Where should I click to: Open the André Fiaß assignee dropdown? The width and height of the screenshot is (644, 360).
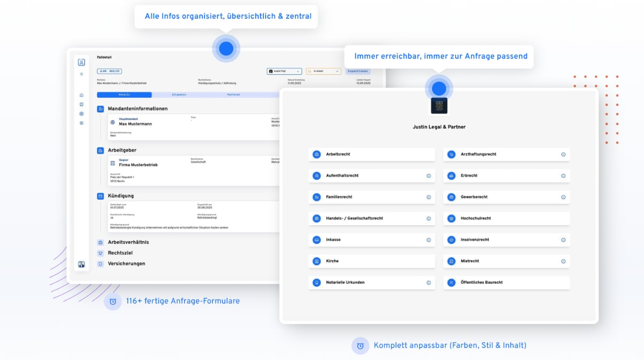point(284,71)
